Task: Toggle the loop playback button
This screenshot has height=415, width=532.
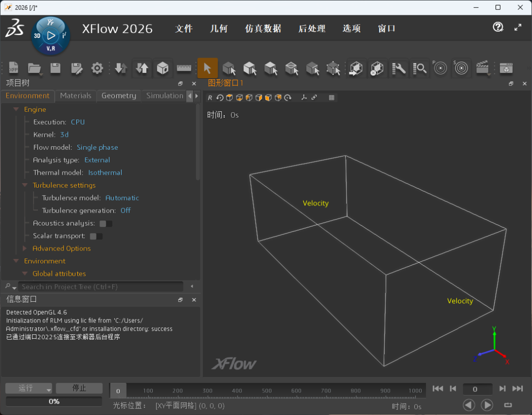Action: 508,405
